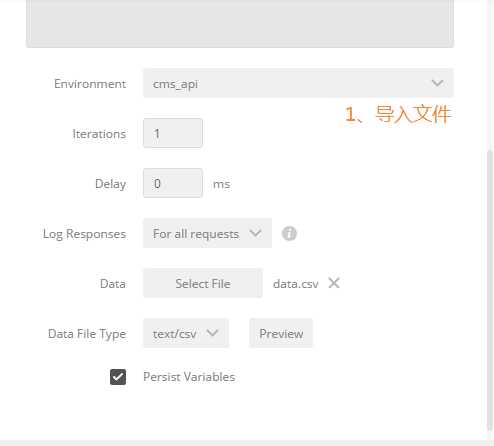Click the chevron arrow of the Environment selector
The image size is (494, 446).
click(437, 83)
